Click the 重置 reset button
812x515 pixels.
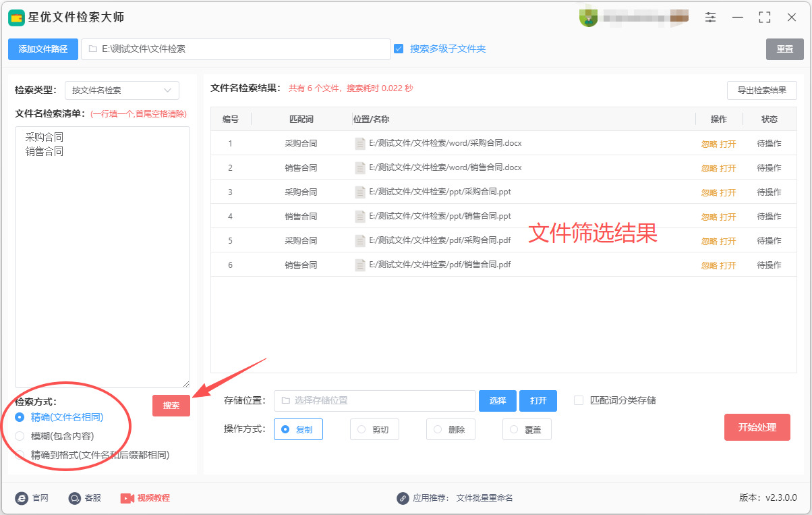[784, 49]
